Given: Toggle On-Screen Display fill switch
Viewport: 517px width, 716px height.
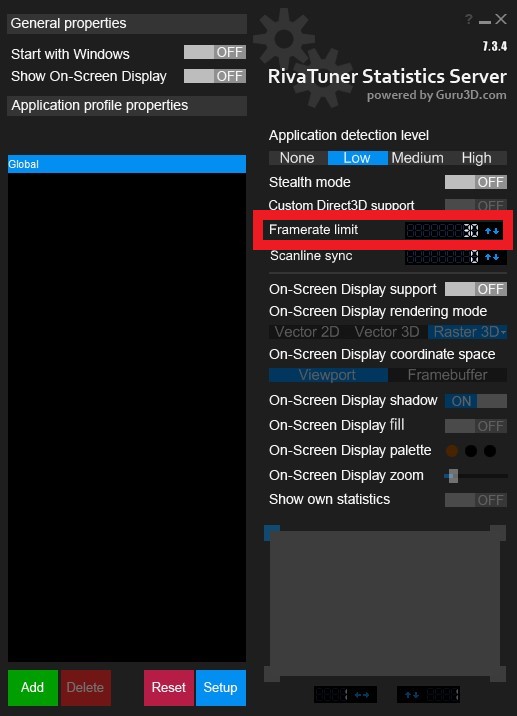Looking at the screenshot, I should coord(476,426).
